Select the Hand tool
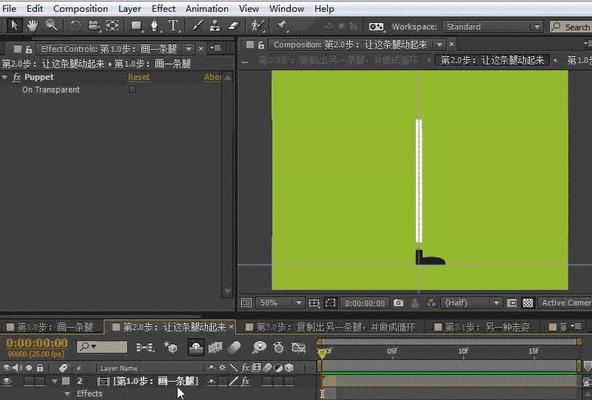Screen dimensions: 592x400 pyautogui.click(x=32, y=26)
